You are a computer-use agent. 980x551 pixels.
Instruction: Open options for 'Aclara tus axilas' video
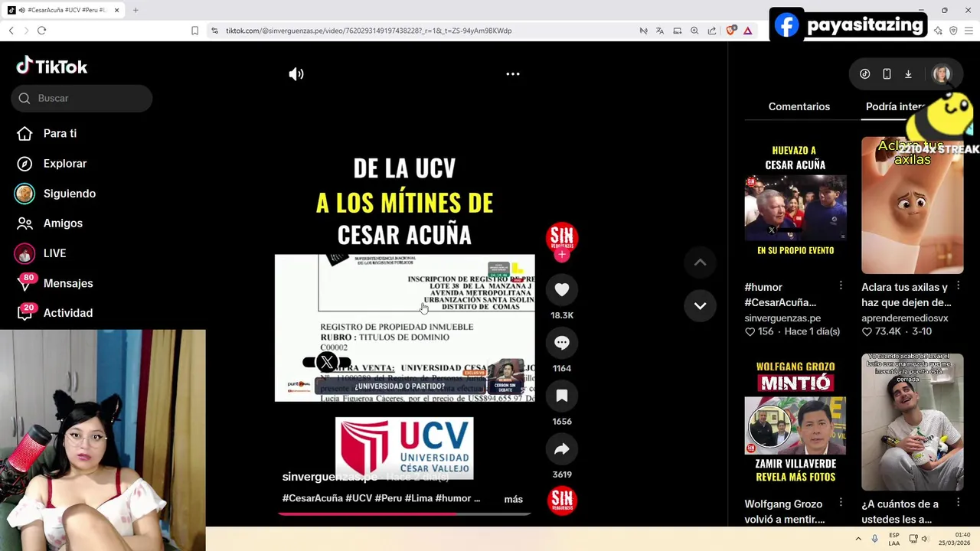[959, 285]
